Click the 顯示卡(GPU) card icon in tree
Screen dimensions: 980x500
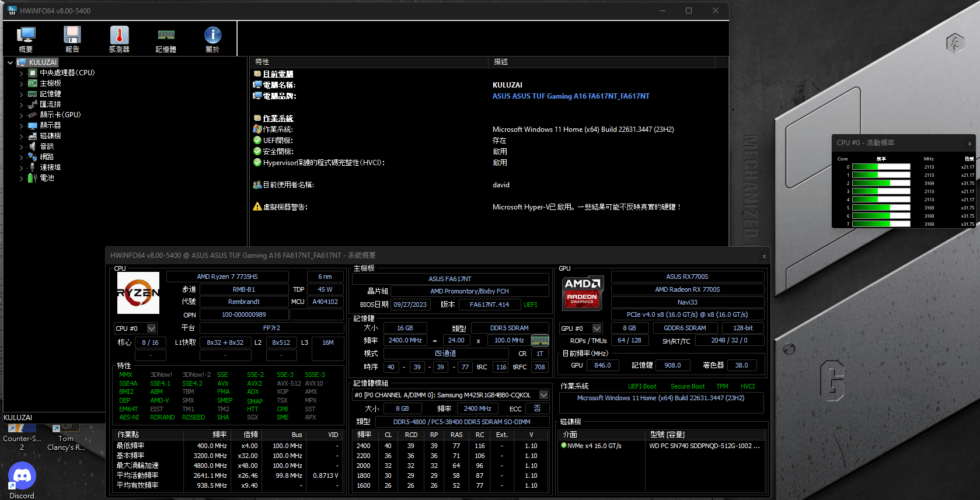point(33,115)
